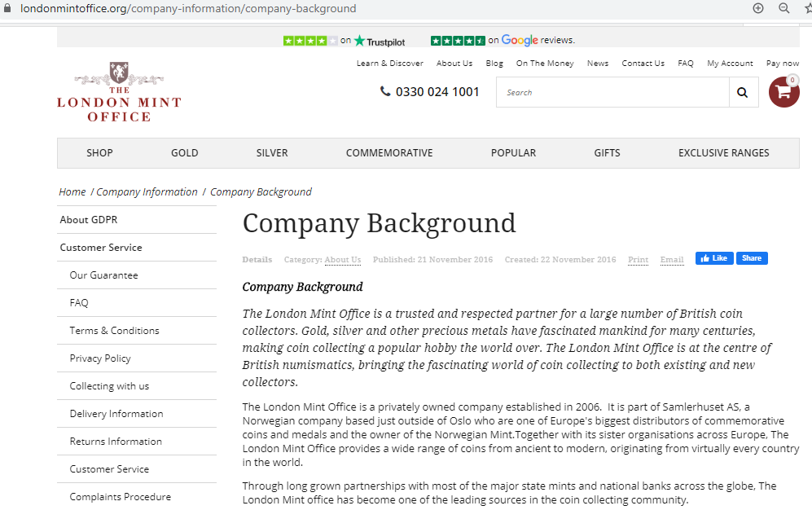Open My Account in top navigation
The width and height of the screenshot is (812, 510).
click(x=730, y=64)
